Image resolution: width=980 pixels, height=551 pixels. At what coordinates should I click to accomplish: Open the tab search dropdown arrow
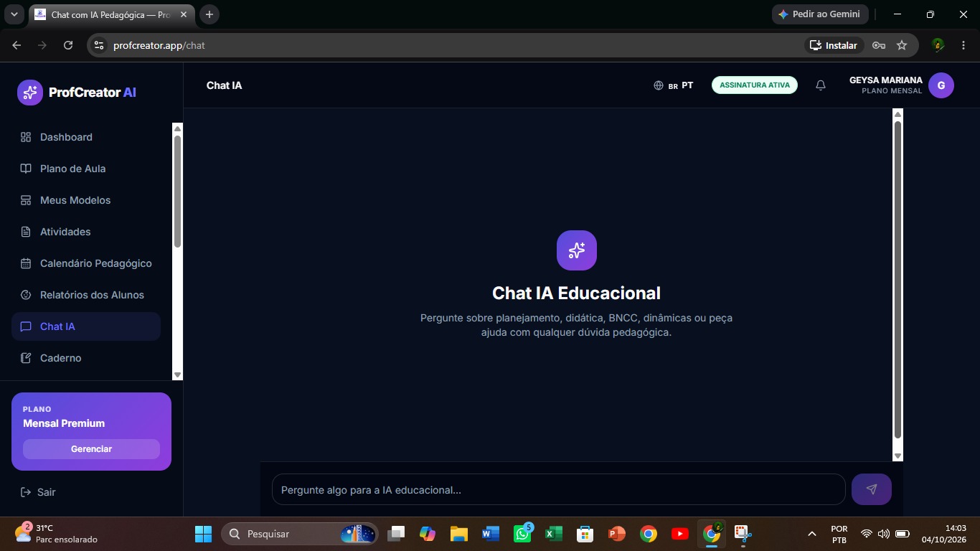pos(14,14)
